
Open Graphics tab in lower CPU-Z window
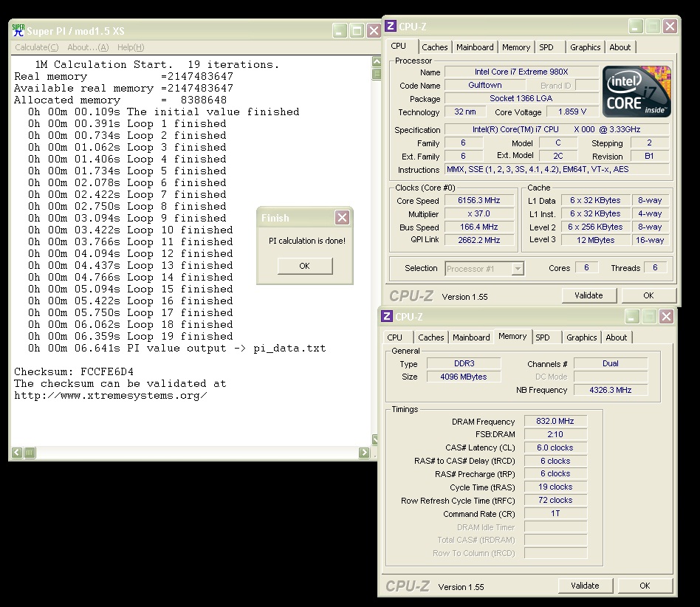582,337
